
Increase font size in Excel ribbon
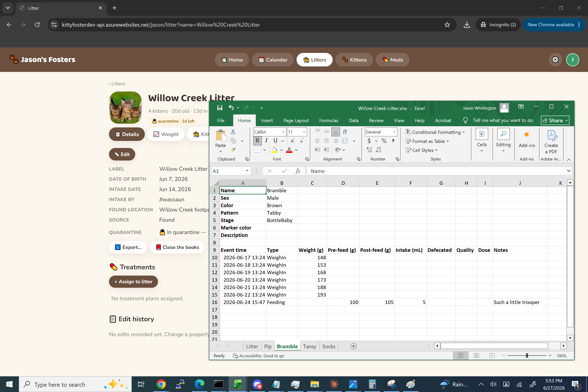tap(292, 141)
